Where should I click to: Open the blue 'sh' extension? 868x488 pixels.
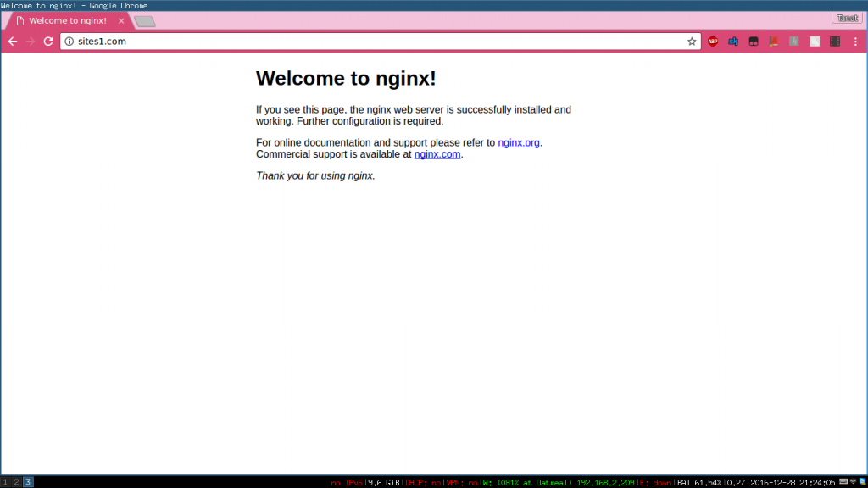click(733, 42)
